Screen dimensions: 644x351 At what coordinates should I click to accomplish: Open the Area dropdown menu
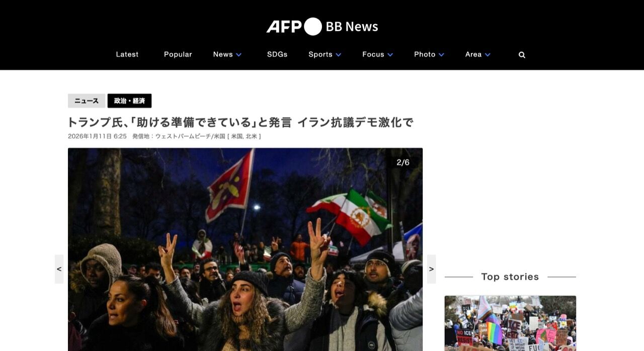(478, 54)
